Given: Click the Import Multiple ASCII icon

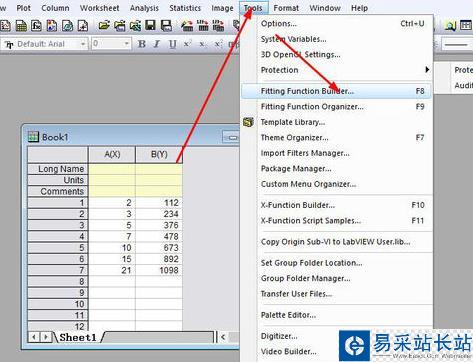Looking at the screenshot, I should (218, 26).
